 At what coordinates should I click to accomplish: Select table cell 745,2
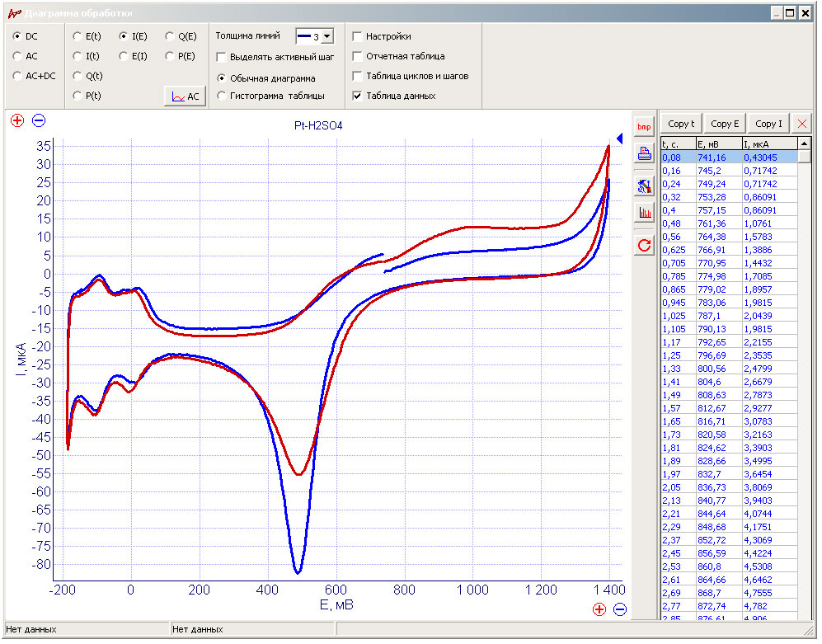[719, 171]
